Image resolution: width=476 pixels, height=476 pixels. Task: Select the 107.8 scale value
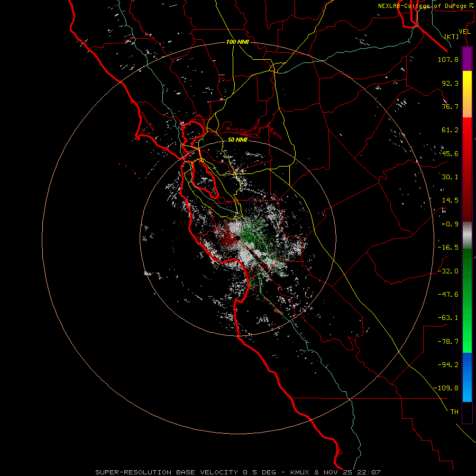(448, 59)
